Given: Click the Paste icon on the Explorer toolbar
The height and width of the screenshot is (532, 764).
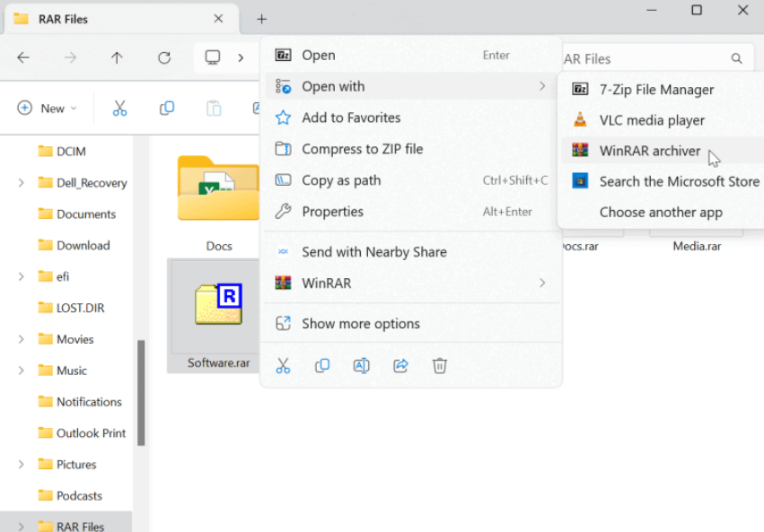Looking at the screenshot, I should [213, 108].
